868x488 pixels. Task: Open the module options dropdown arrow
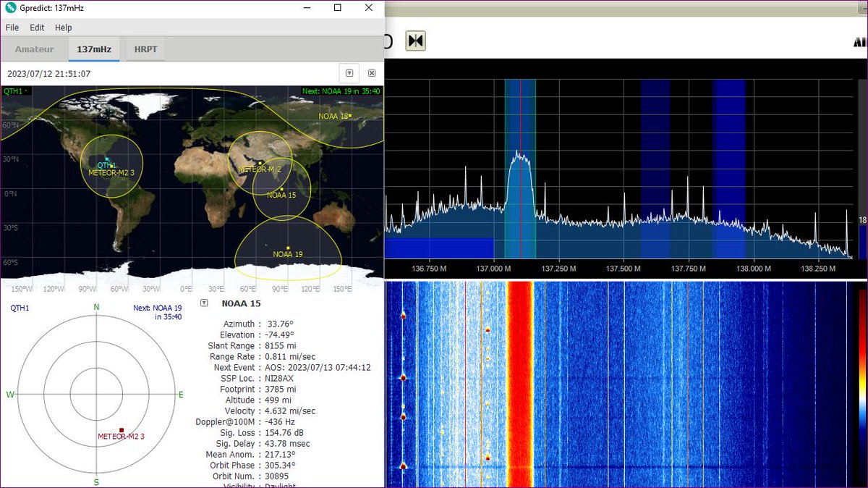tap(349, 73)
